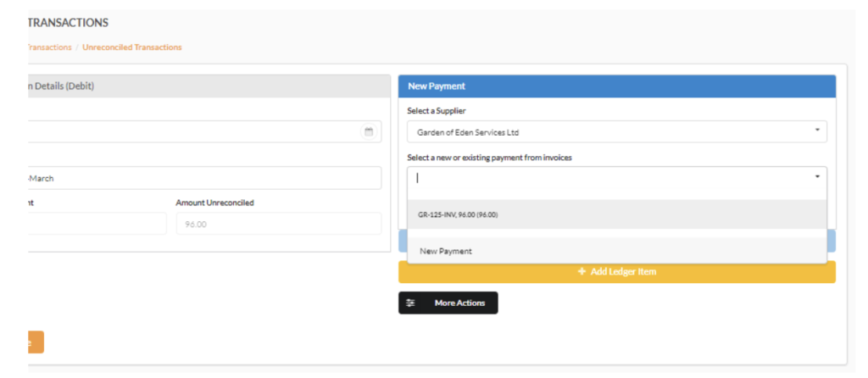Viewport: 868px width, 378px height.
Task: Click the orange button at bottom left
Action: pos(34,342)
